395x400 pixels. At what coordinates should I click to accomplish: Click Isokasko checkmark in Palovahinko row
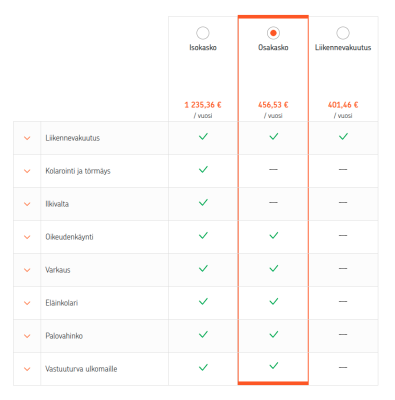(x=203, y=334)
